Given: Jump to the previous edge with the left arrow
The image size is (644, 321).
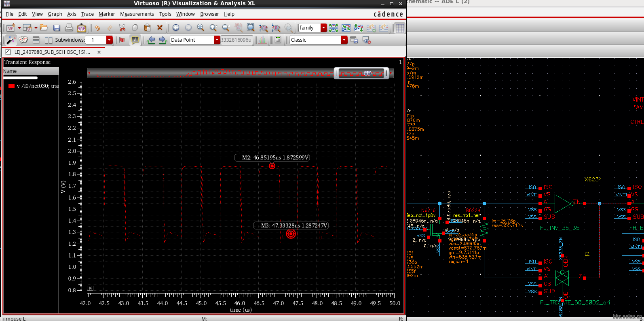Looking at the screenshot, I should pos(151,40).
